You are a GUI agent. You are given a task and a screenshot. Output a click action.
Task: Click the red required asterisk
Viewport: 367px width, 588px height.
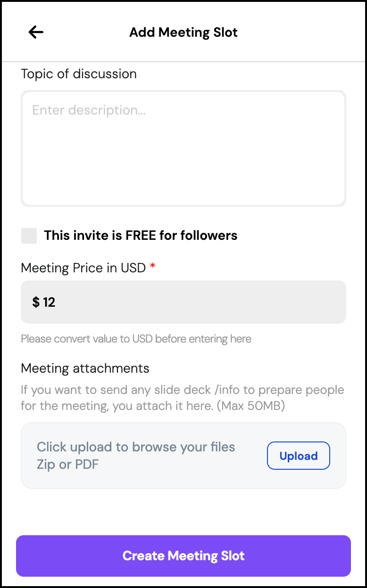[152, 267]
